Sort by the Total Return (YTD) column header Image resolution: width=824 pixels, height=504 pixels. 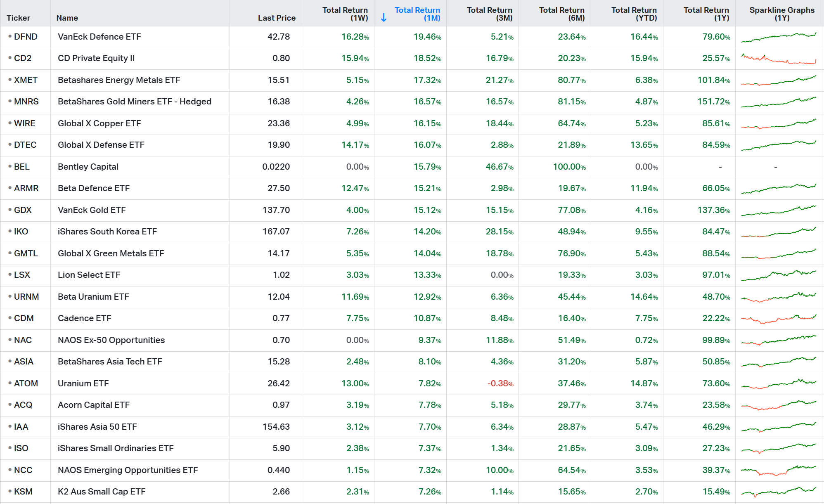[x=634, y=14]
